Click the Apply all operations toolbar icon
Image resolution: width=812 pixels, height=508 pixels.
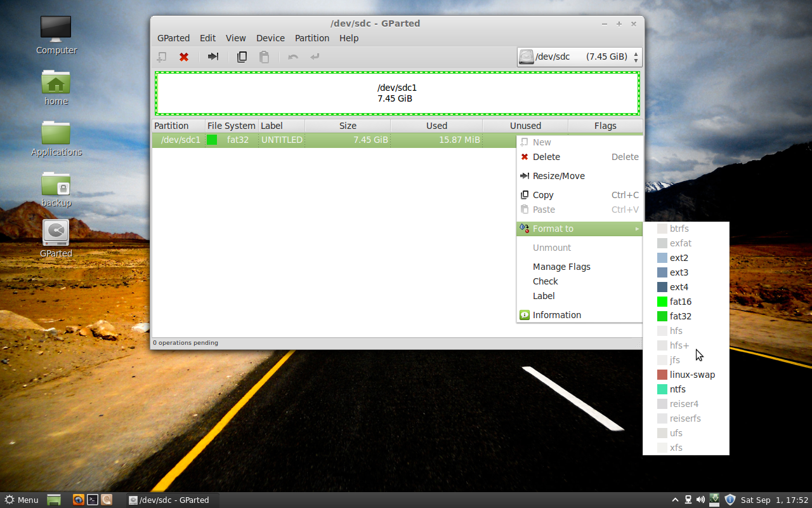click(x=315, y=57)
